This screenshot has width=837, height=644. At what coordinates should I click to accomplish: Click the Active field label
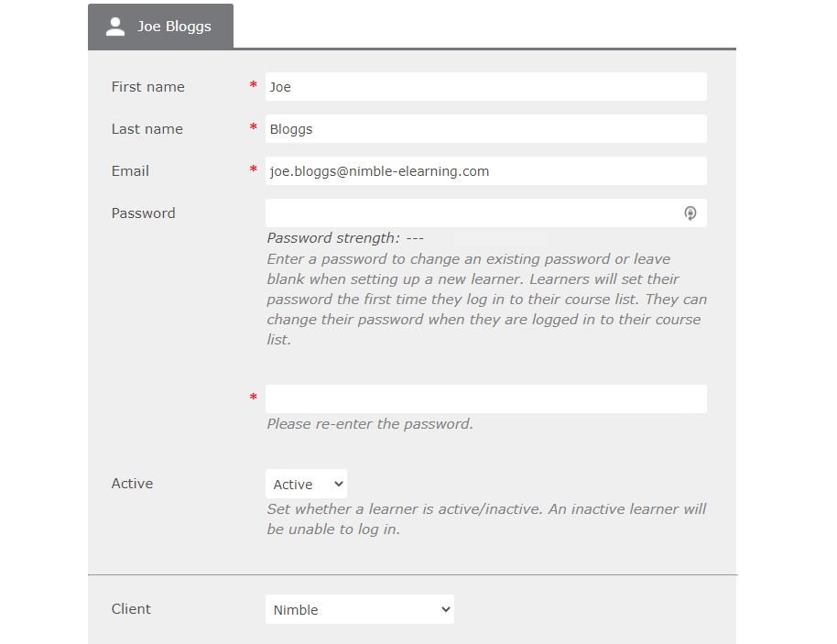click(132, 484)
